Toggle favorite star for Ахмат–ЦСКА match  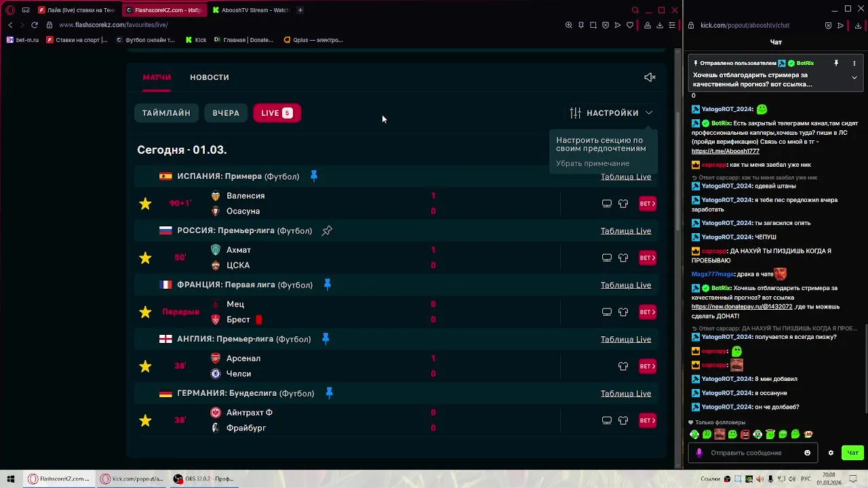(x=145, y=258)
